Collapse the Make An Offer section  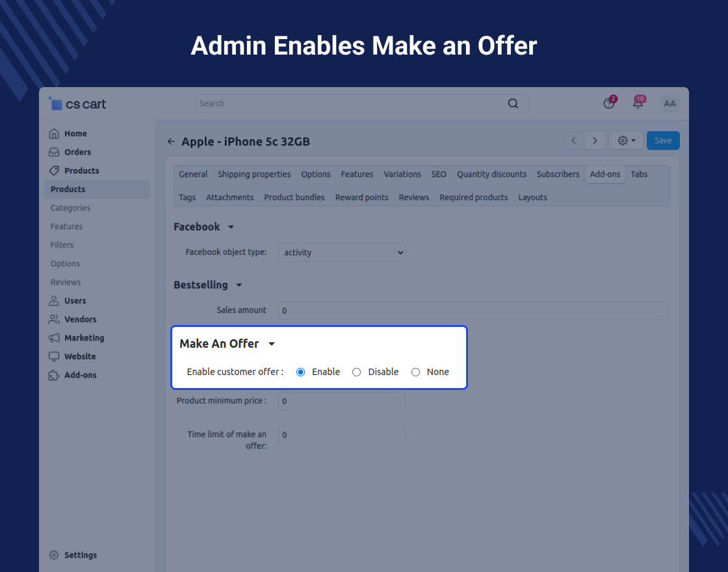click(272, 344)
